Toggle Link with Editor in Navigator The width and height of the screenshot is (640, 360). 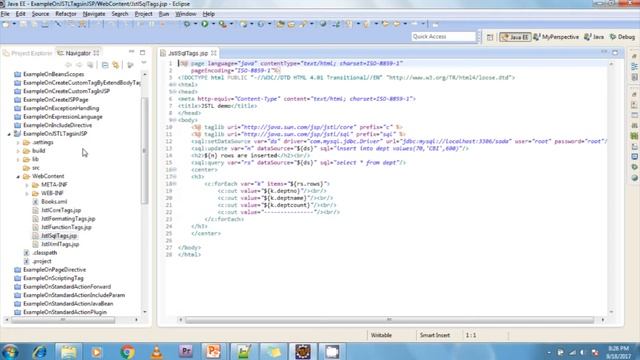[116, 65]
